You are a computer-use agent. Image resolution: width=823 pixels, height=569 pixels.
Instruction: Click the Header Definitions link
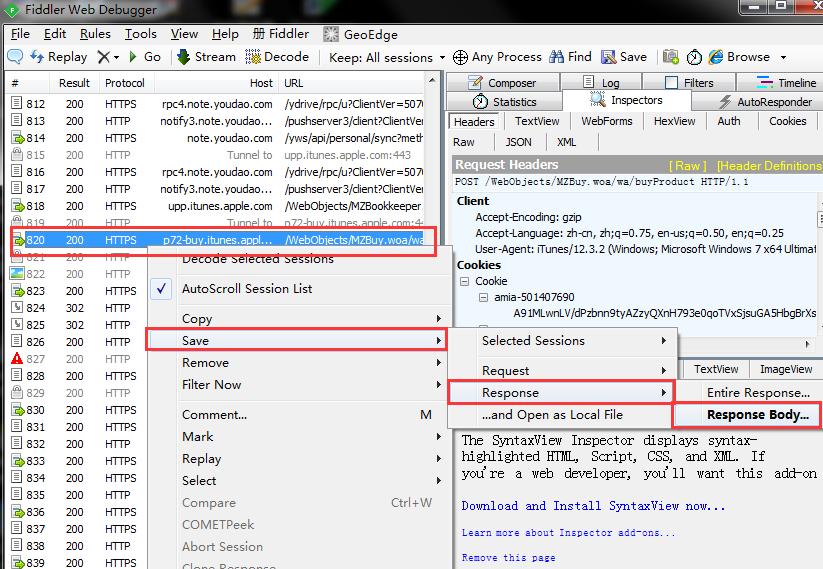click(769, 166)
